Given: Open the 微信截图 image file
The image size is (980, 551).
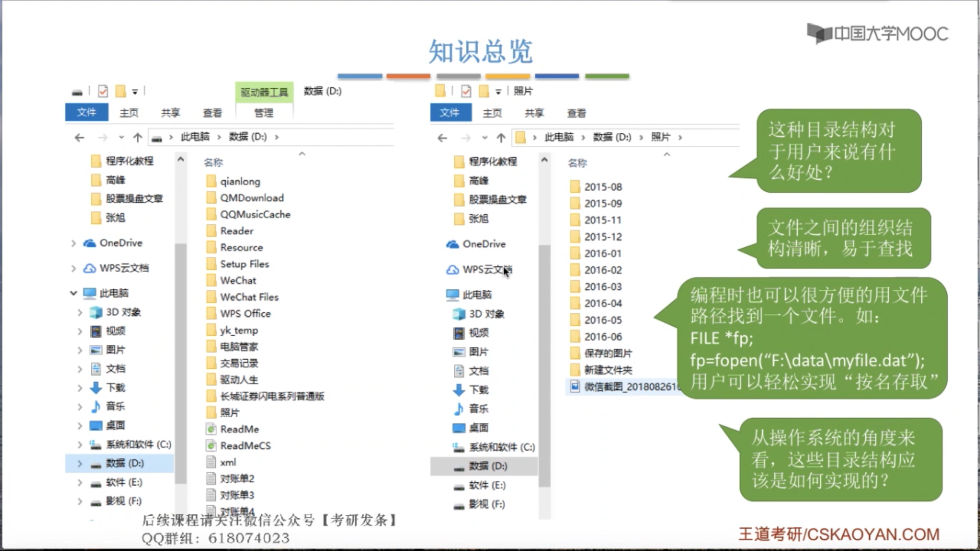Looking at the screenshot, I should pyautogui.click(x=625, y=387).
